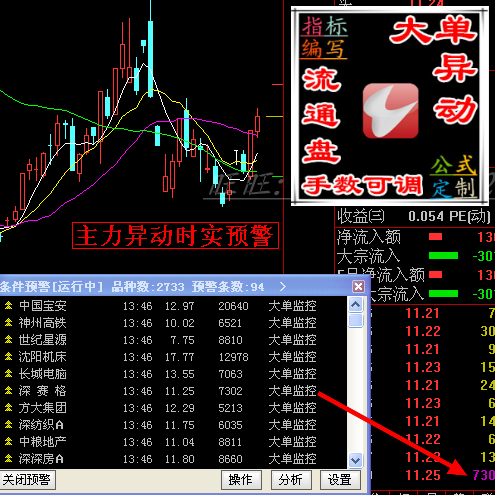This screenshot has height=495, width=495.
Task: Click the 关闭预警 button
Action: (x=27, y=480)
